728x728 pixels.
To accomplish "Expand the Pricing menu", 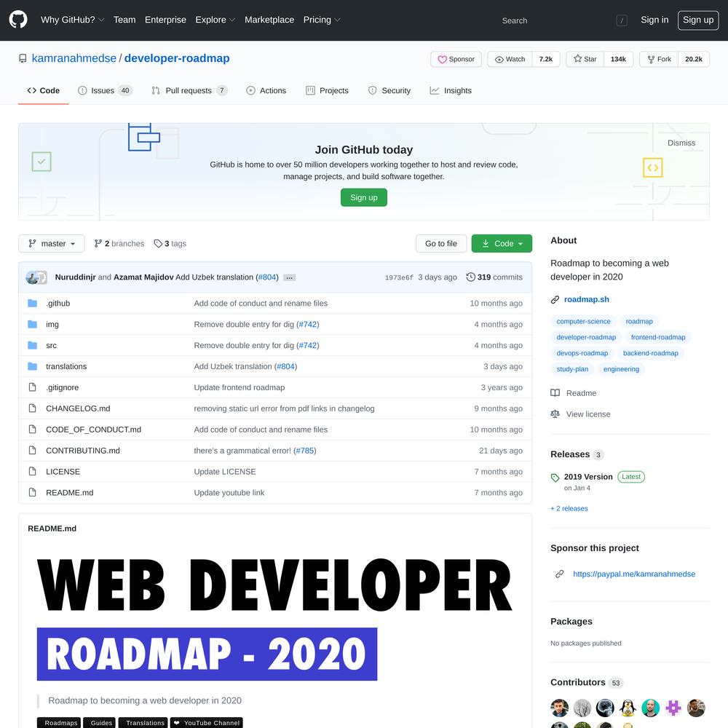I will [322, 20].
